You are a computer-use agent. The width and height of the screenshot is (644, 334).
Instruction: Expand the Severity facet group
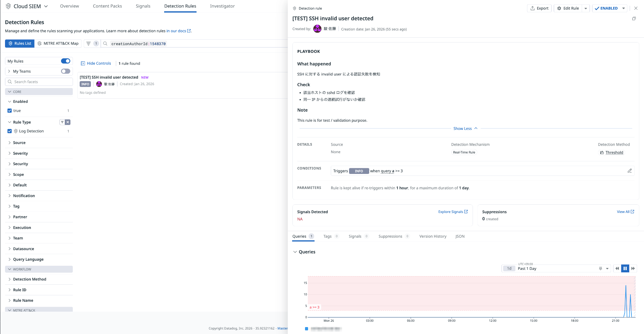point(20,153)
